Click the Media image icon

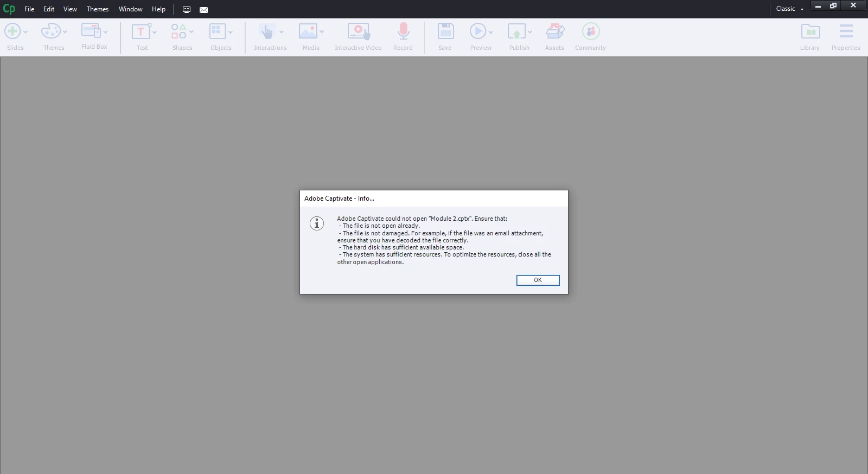308,31
